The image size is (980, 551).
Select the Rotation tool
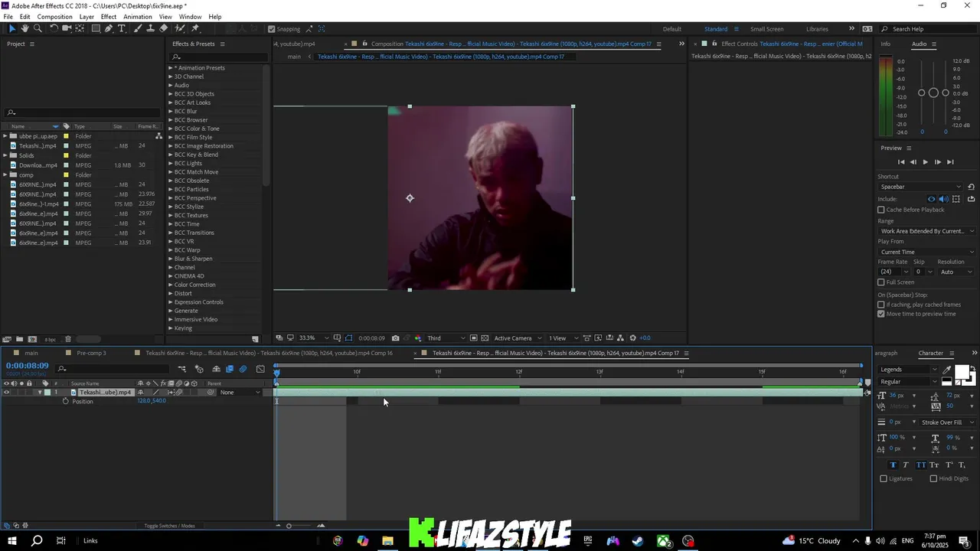[54, 28]
